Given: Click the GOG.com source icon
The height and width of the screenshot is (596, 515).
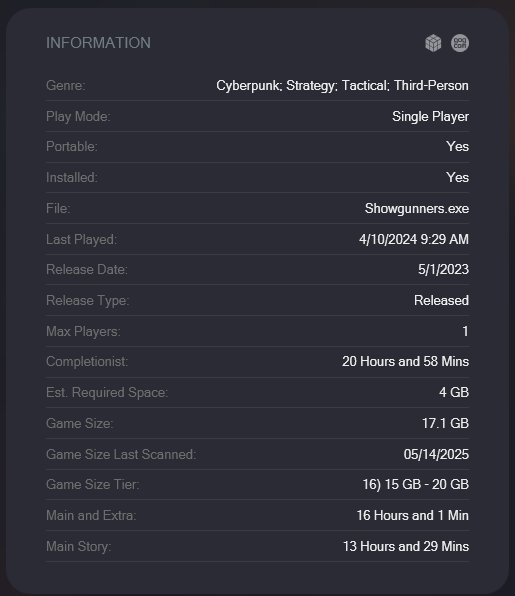Looking at the screenshot, I should (x=460, y=43).
